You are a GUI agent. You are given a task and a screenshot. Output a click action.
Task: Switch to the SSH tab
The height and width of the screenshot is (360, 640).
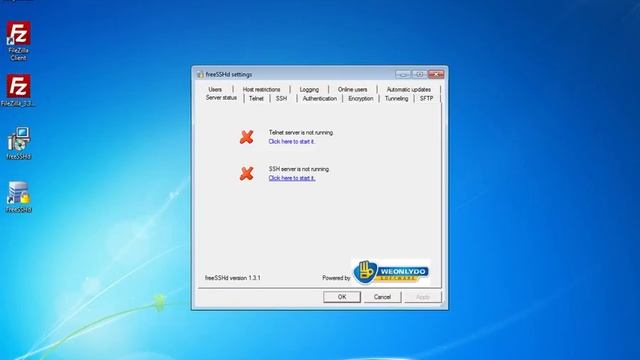[281, 98]
